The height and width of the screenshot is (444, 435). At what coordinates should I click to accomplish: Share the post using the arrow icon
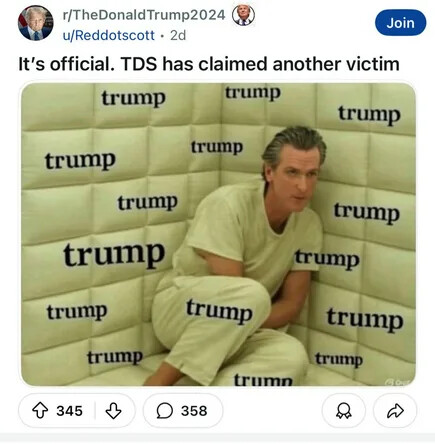395,411
